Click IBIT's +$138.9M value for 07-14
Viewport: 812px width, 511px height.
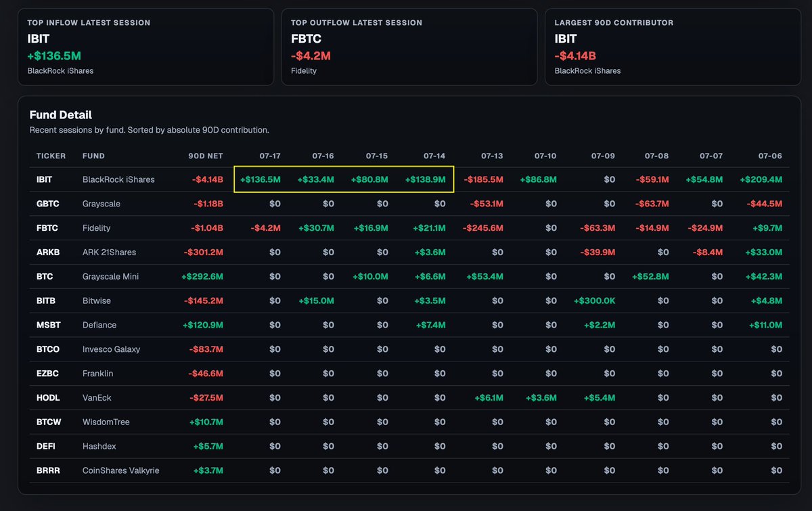coord(425,179)
